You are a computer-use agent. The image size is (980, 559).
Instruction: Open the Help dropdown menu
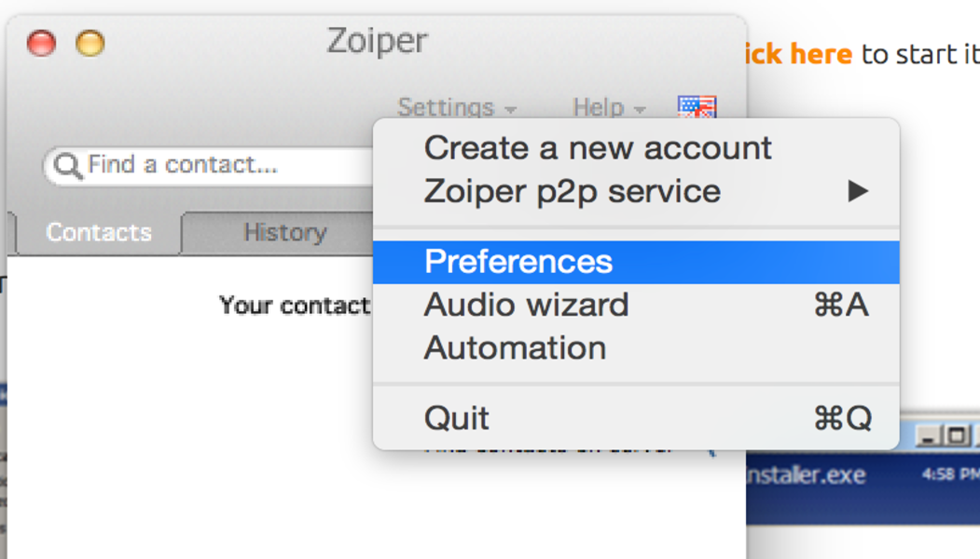click(608, 108)
